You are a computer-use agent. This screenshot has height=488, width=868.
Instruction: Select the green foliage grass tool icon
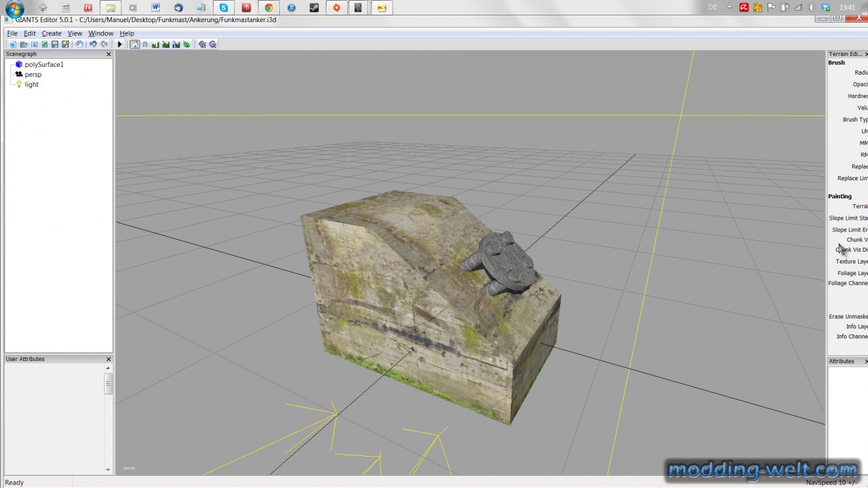pos(187,45)
